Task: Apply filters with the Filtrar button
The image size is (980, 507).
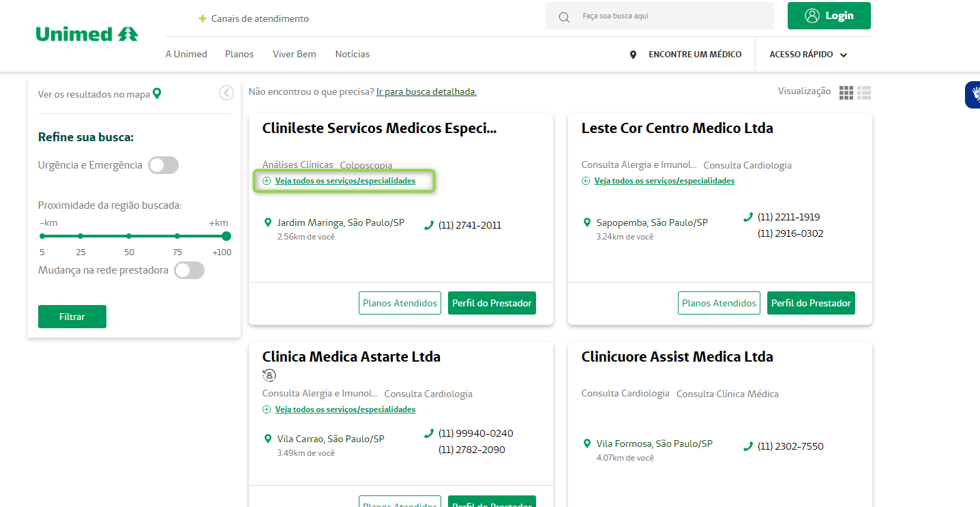Action: (x=72, y=317)
